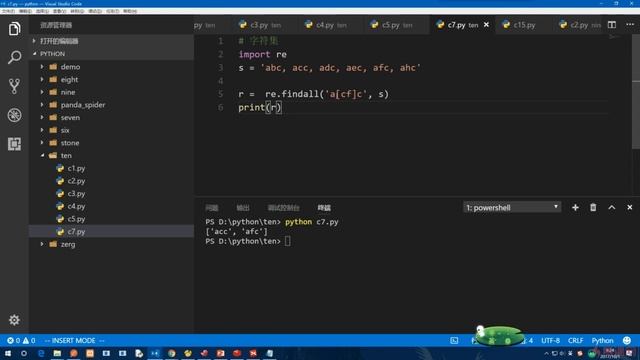Switch to the c2.py editor tab
This screenshot has width=640, height=360.
pos(579,25)
